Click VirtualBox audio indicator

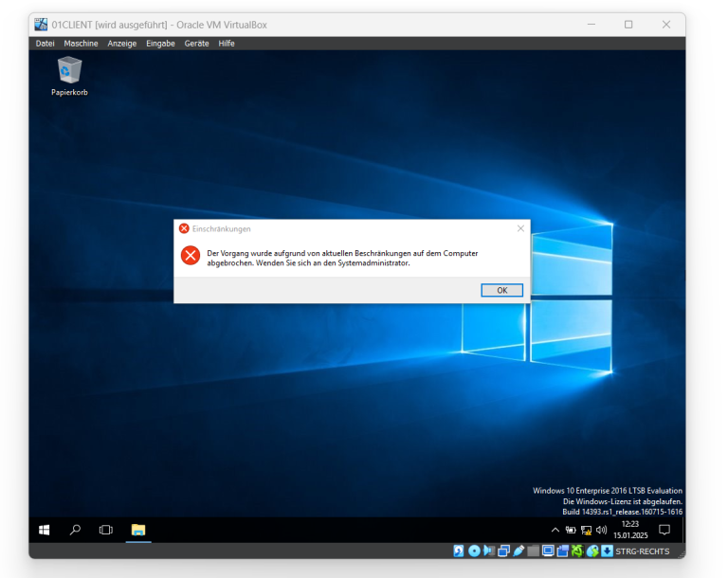(x=489, y=551)
